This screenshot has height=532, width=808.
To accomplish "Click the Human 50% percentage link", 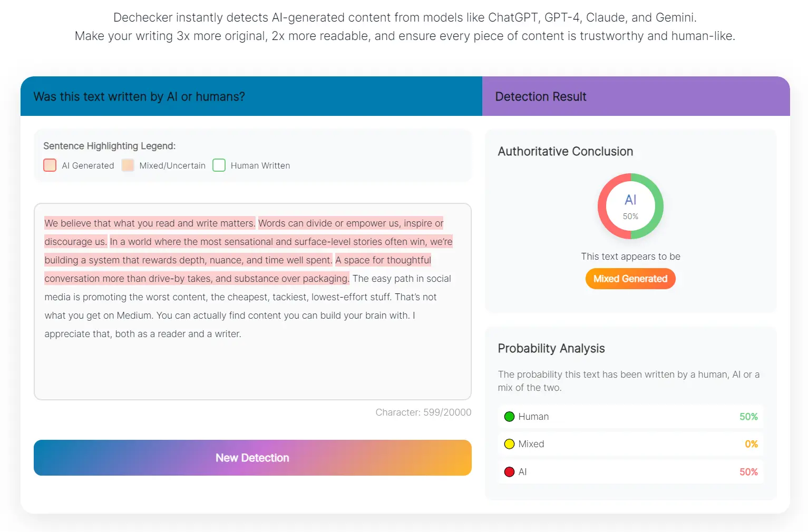I will 748,416.
